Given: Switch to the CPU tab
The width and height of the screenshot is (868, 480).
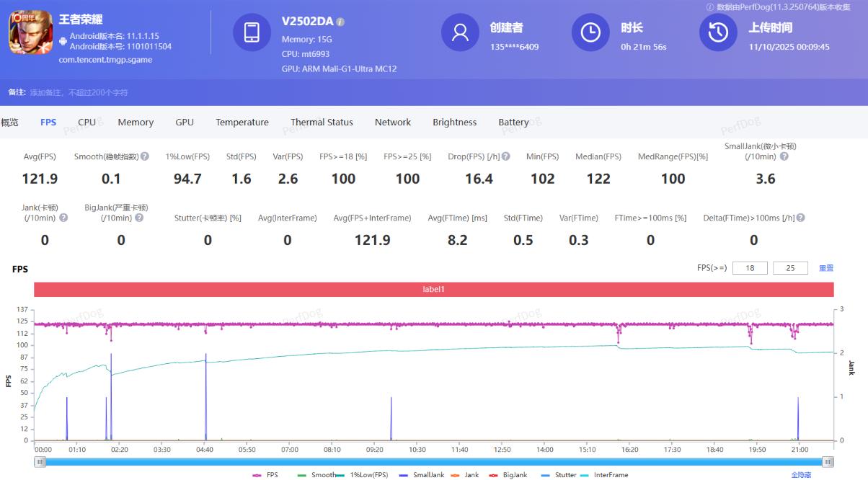Looking at the screenshot, I should click(87, 123).
